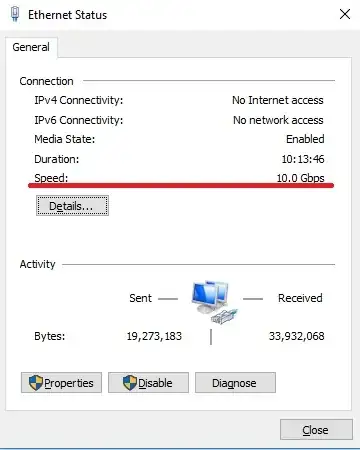Click the IPv6 Connectivity status text
This screenshot has width=360, height=450.
coord(278,120)
